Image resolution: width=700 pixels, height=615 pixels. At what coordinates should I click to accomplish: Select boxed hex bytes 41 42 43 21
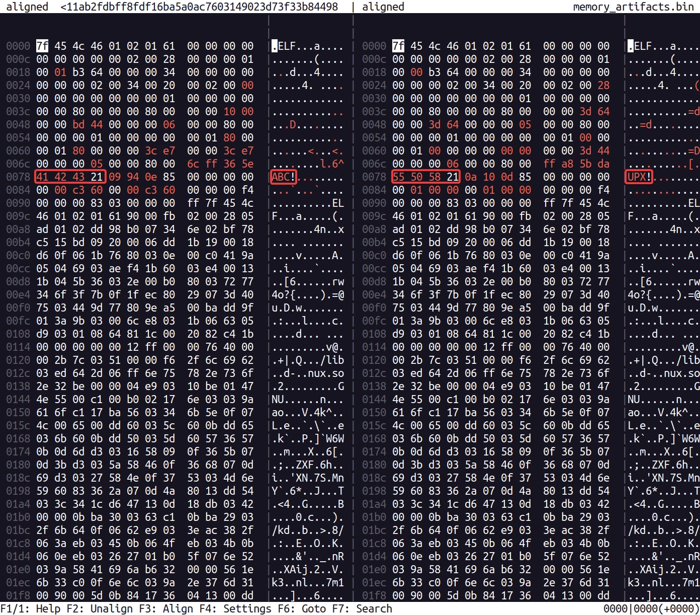click(x=69, y=177)
